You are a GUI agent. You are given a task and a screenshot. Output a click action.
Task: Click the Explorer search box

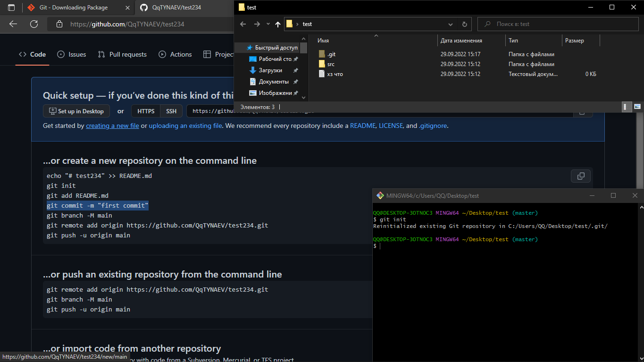(x=559, y=24)
